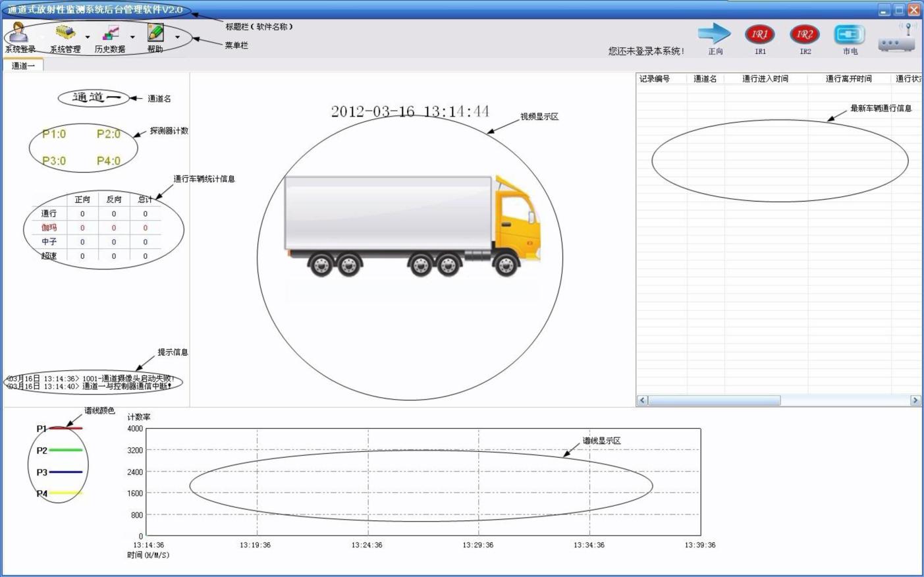924x577 pixels.
Task: Click the wireless controller device icon
Action: pos(897,38)
